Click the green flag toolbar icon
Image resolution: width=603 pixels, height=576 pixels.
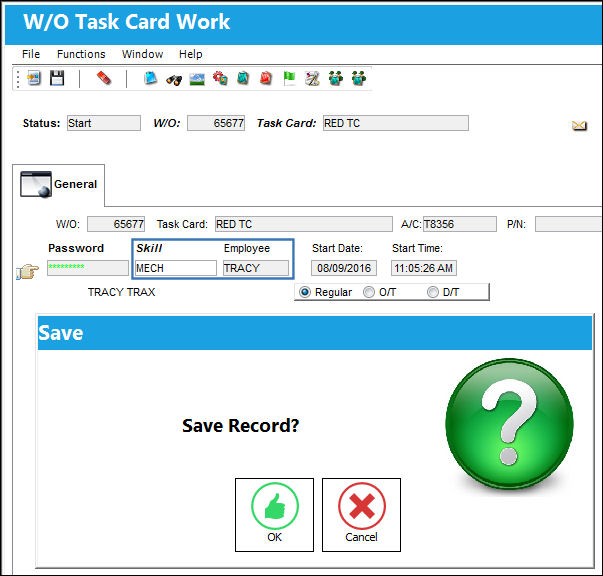tap(289, 78)
